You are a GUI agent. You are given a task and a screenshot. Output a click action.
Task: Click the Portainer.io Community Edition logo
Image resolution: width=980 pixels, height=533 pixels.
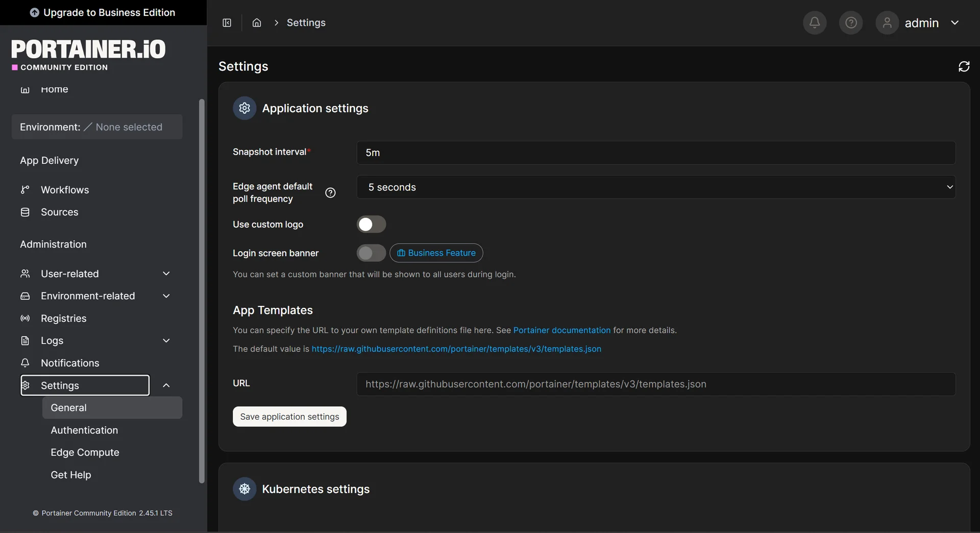88,55
